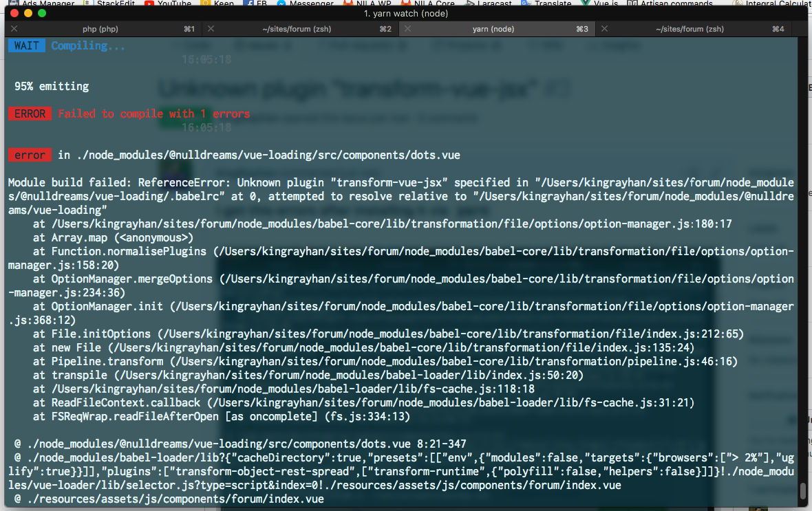Viewport: 812px width, 511px height.
Task: Click the blue WAIT badge
Action: pos(26,45)
